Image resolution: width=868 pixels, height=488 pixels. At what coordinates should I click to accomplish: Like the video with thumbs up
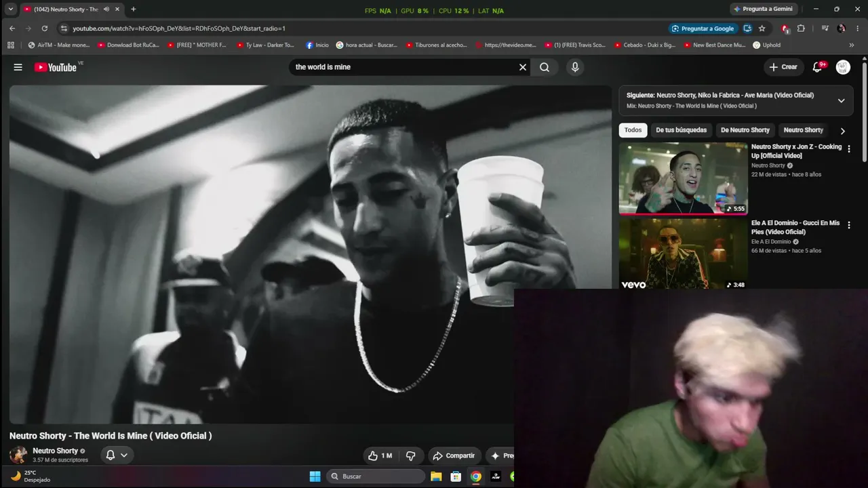(379, 455)
